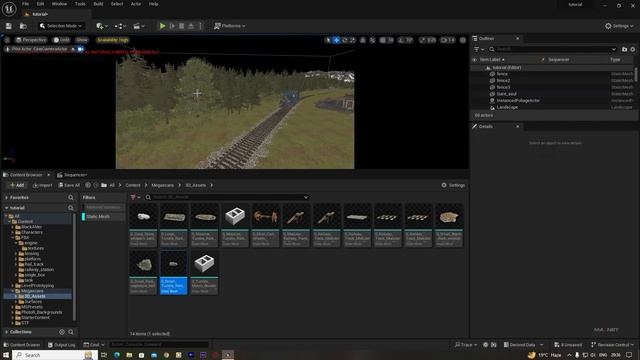Open the viewport Show flags menu
640x360 pixels.
click(82, 40)
